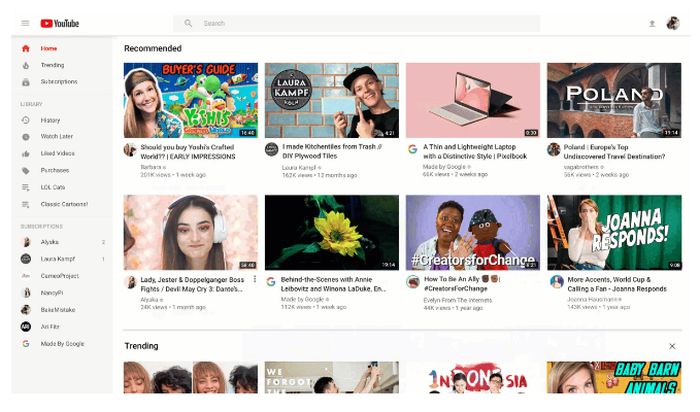700x412 pixels.
Task: Click the Subscriptions icon
Action: (x=26, y=82)
